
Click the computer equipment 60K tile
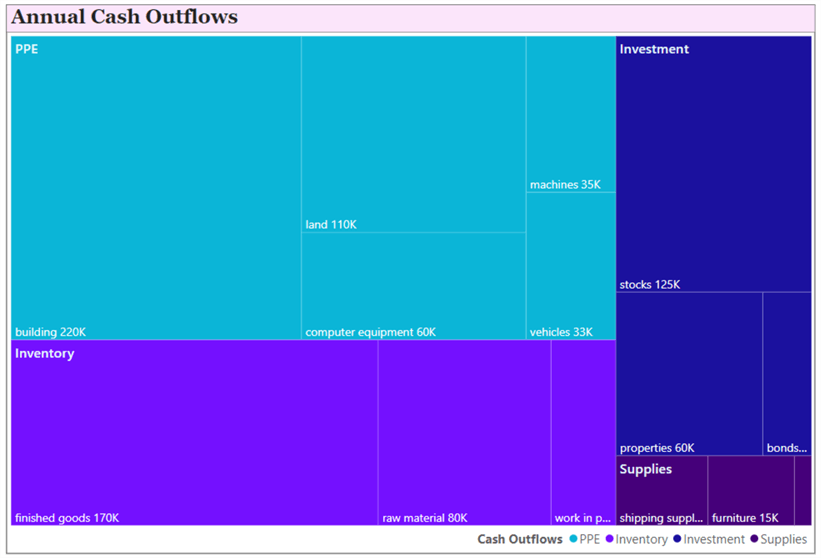point(414,286)
